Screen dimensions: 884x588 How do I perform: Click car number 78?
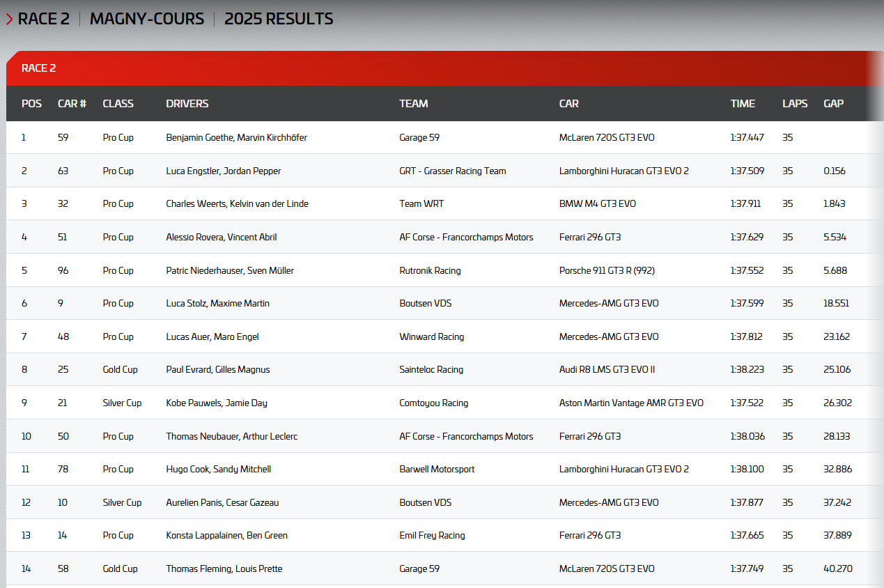pos(63,470)
